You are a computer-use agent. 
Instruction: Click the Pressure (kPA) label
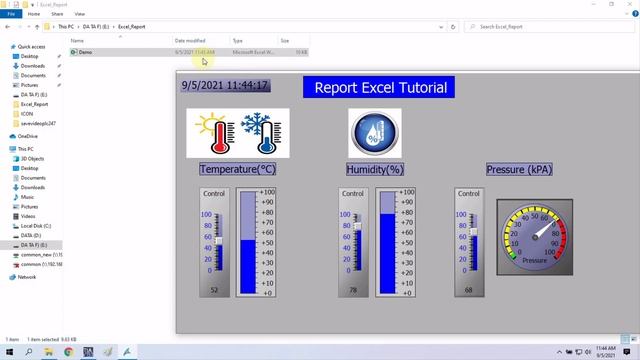pyautogui.click(x=519, y=169)
